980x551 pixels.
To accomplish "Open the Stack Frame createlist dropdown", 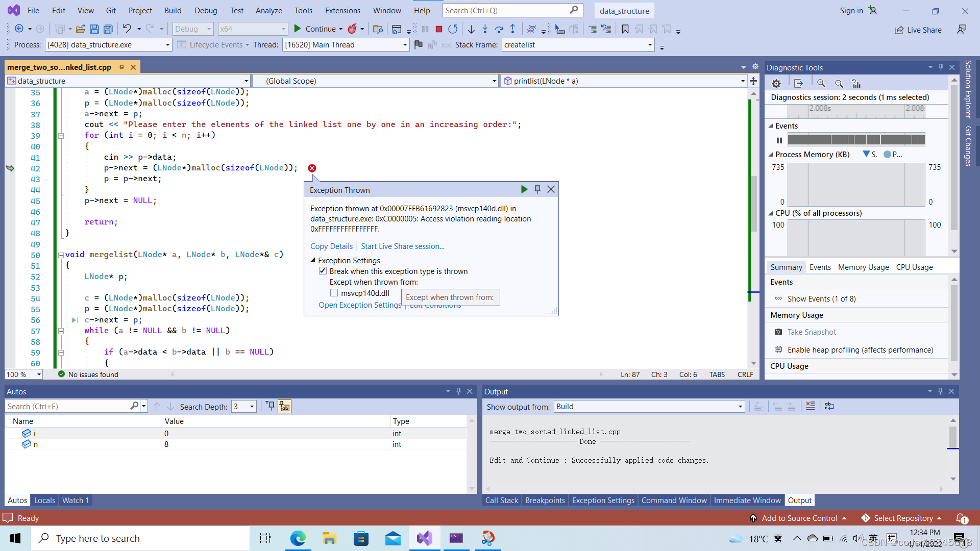I will pos(650,45).
